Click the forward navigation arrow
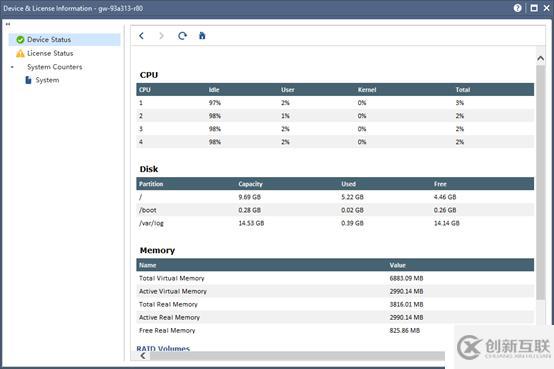This screenshot has height=369, width=554. click(161, 36)
